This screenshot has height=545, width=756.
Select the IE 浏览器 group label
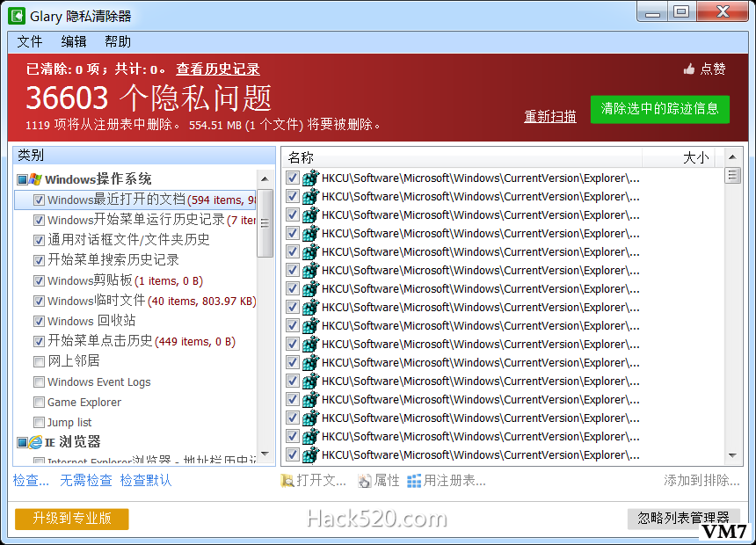click(73, 442)
